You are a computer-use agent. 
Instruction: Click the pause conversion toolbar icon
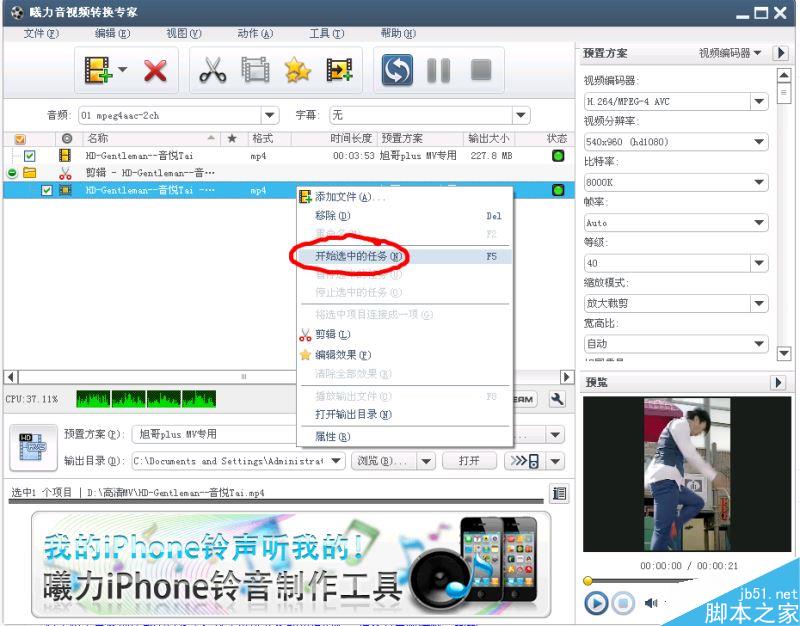[x=438, y=70]
